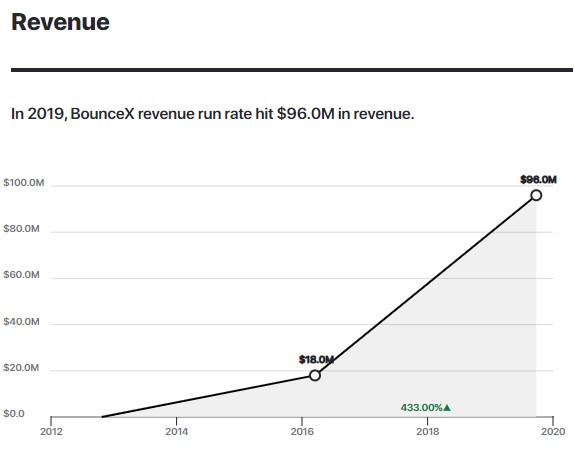Click the 2020 x-axis label
Viewport: 575px width, 458px height.
point(553,432)
